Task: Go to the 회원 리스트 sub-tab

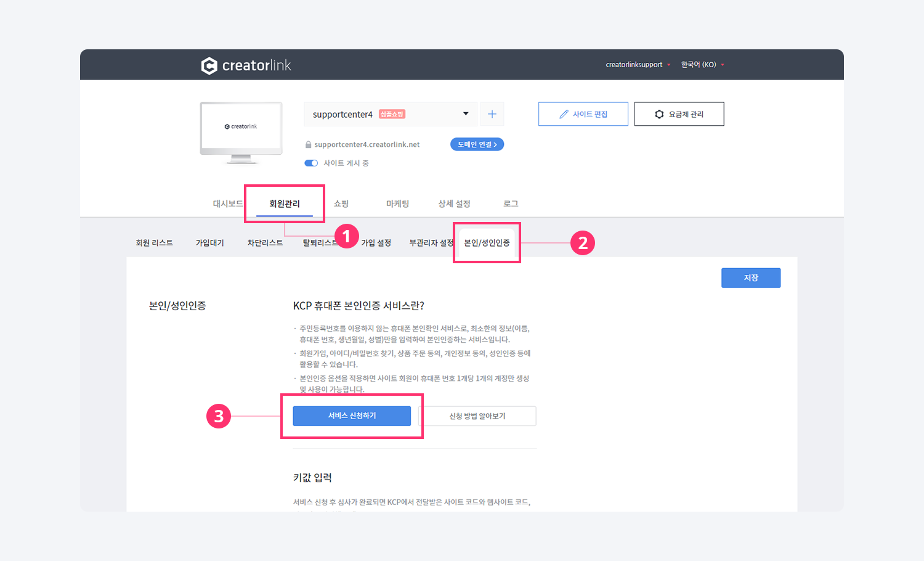Action: (154, 243)
